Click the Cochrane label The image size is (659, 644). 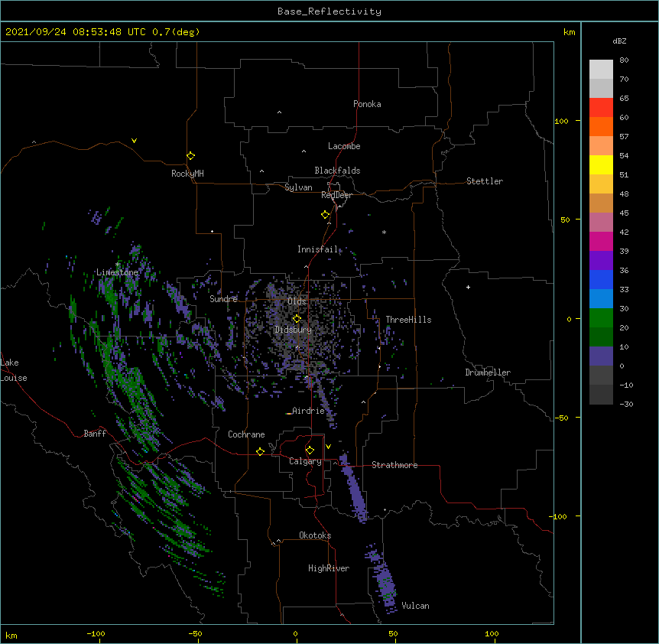point(246,434)
